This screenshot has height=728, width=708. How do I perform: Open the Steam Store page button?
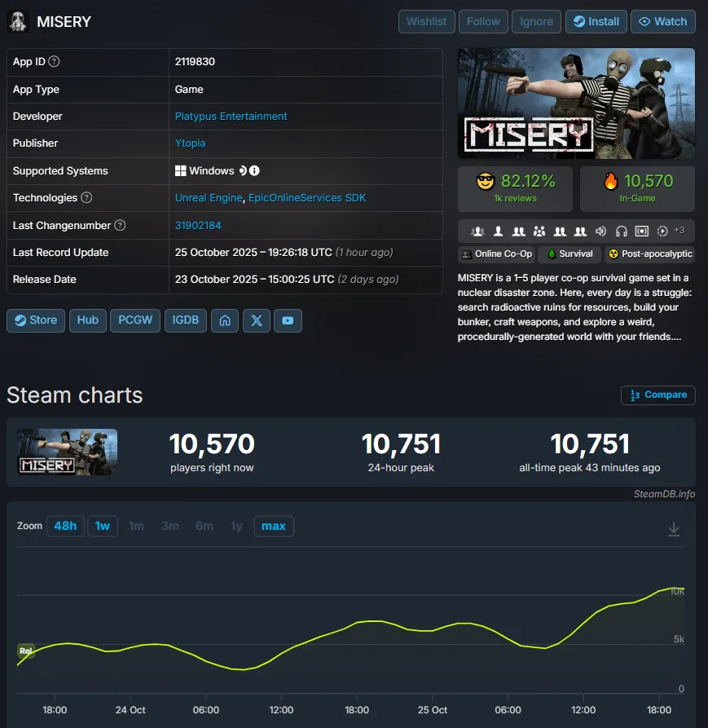click(36, 320)
